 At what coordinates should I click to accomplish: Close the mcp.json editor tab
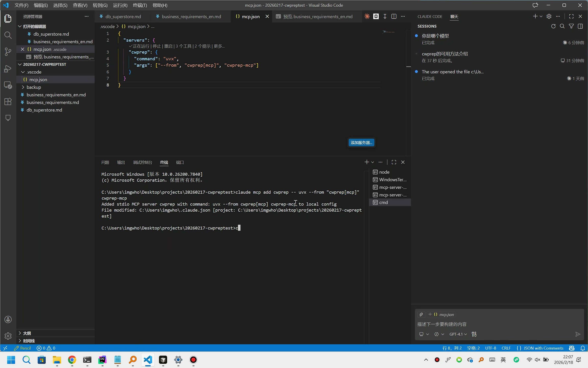click(x=267, y=16)
